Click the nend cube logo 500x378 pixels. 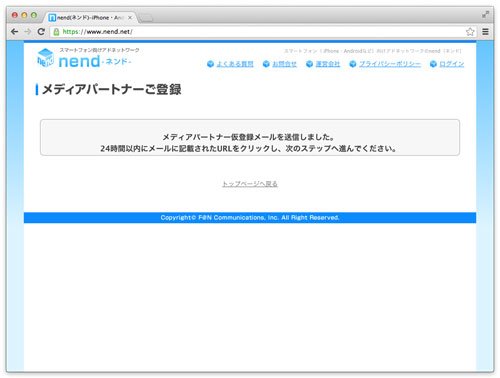45,58
